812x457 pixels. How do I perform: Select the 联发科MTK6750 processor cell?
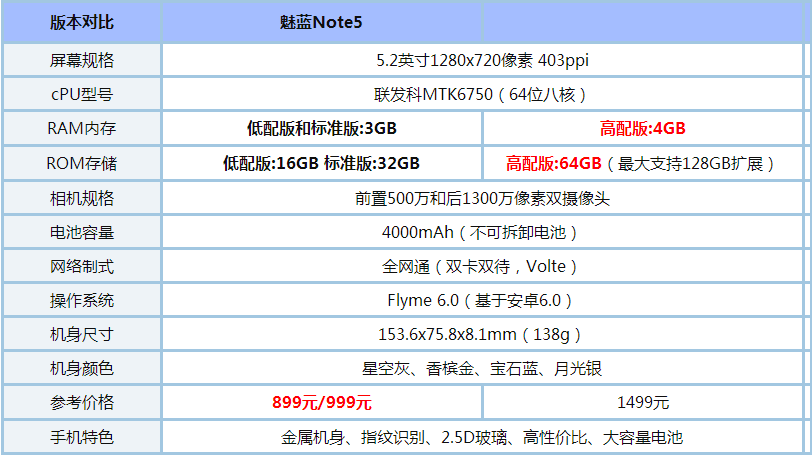pos(482,94)
